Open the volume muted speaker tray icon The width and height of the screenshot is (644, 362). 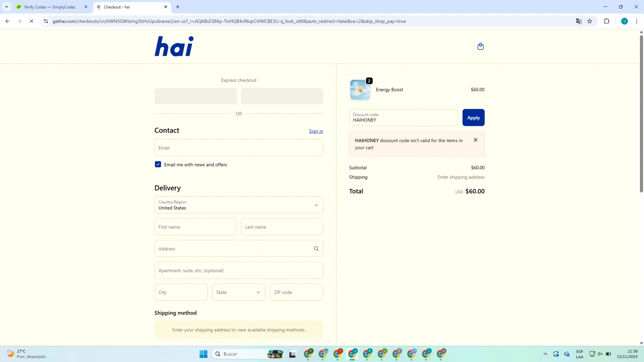coord(600,354)
